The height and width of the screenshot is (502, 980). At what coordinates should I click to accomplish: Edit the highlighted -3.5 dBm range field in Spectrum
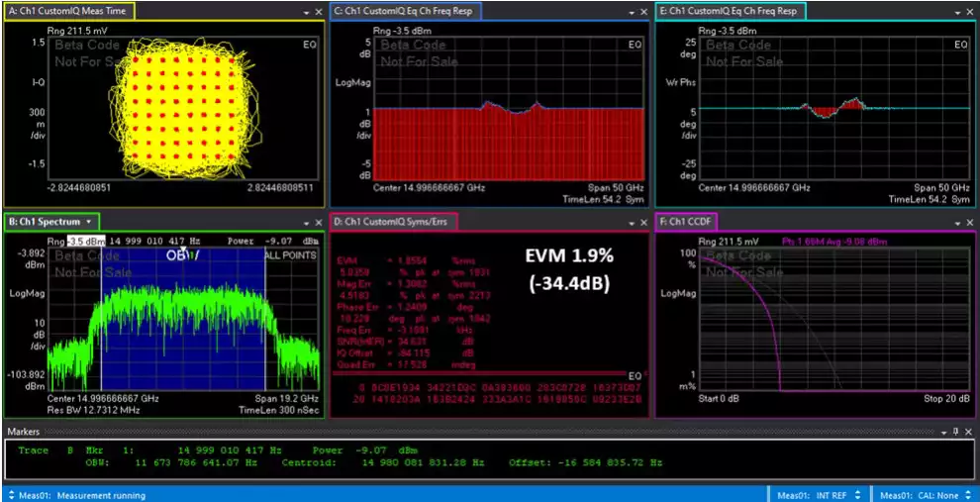point(86,241)
